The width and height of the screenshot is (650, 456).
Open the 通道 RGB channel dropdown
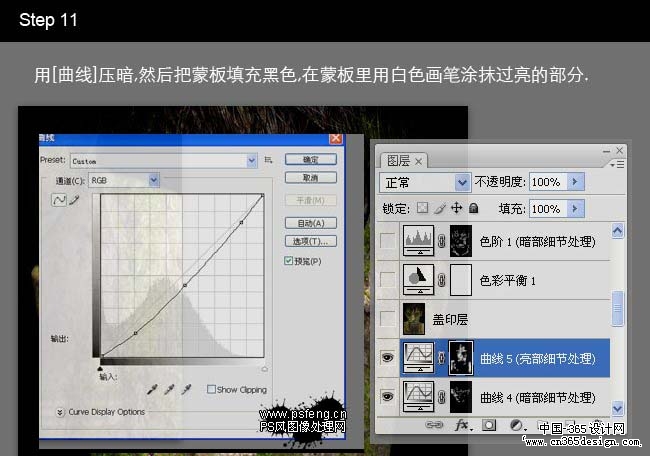pyautogui.click(x=153, y=180)
